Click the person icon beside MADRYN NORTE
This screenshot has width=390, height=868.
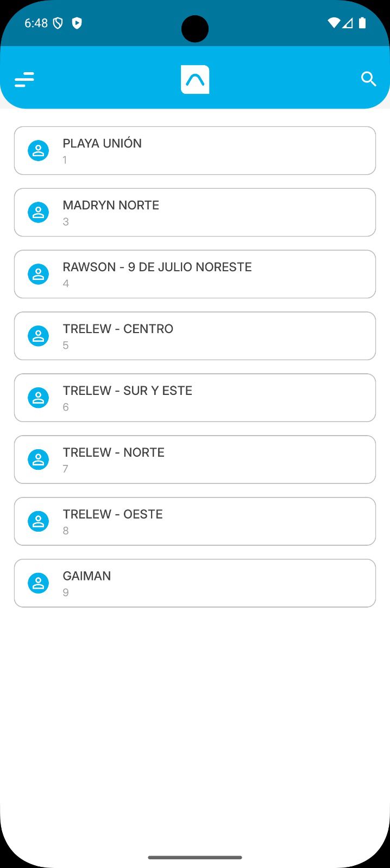(39, 213)
